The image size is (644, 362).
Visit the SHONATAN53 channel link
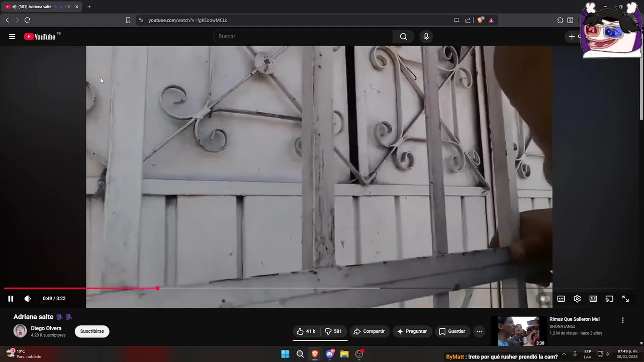(x=563, y=326)
